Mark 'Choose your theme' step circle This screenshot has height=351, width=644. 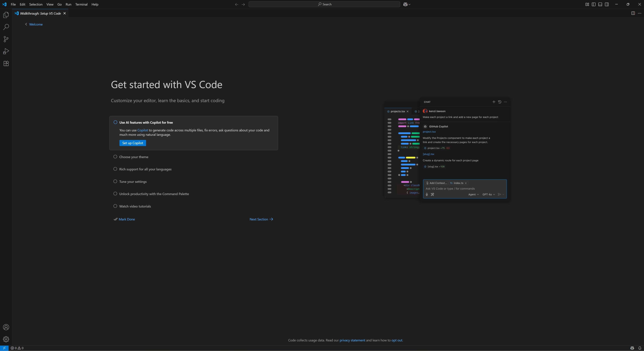(x=115, y=157)
